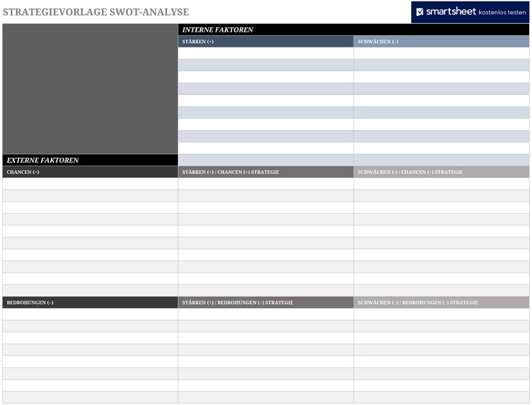Click the 'SCHWÄCHEN (–)' column header
532x405 pixels.
[441, 41]
